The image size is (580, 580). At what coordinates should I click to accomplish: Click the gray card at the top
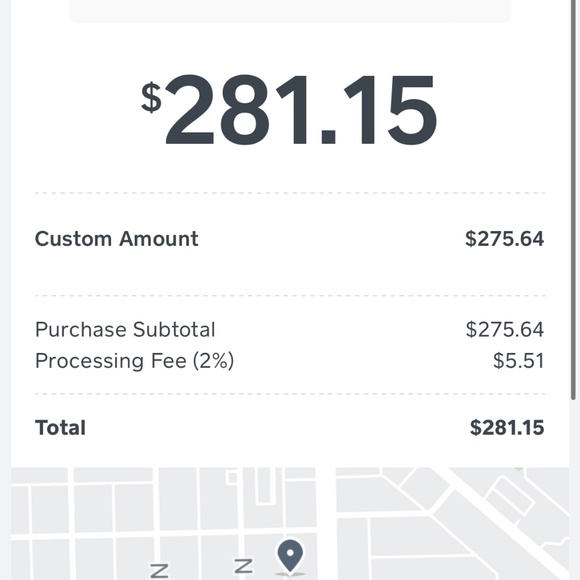(290, 11)
